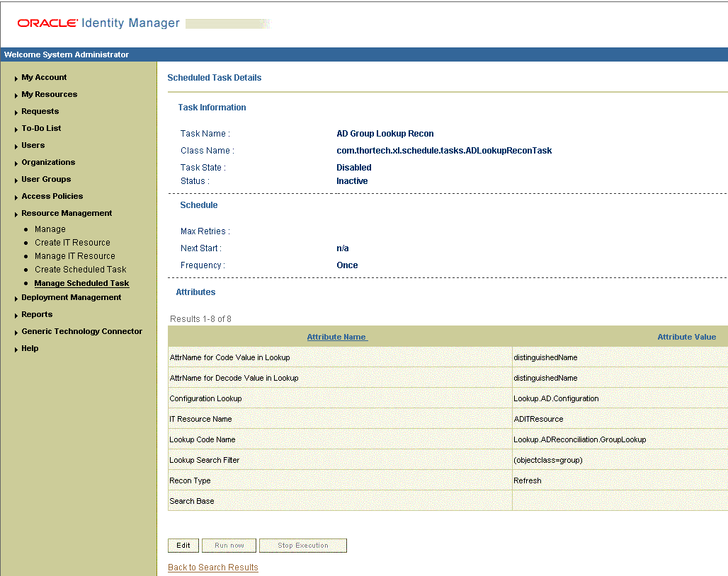
Task: Click Lookup.AD.Configuration value cell
Action: pos(620,398)
